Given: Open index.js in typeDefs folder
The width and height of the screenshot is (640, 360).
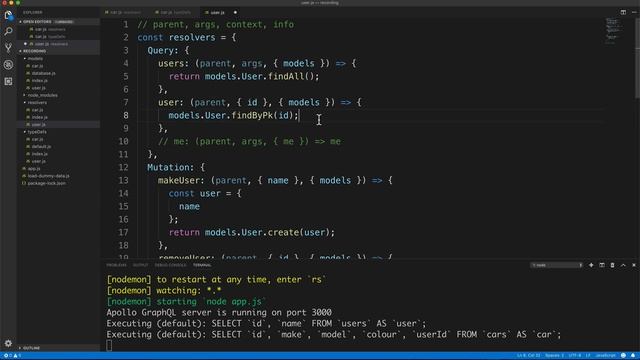Looking at the screenshot, I should tap(39, 154).
